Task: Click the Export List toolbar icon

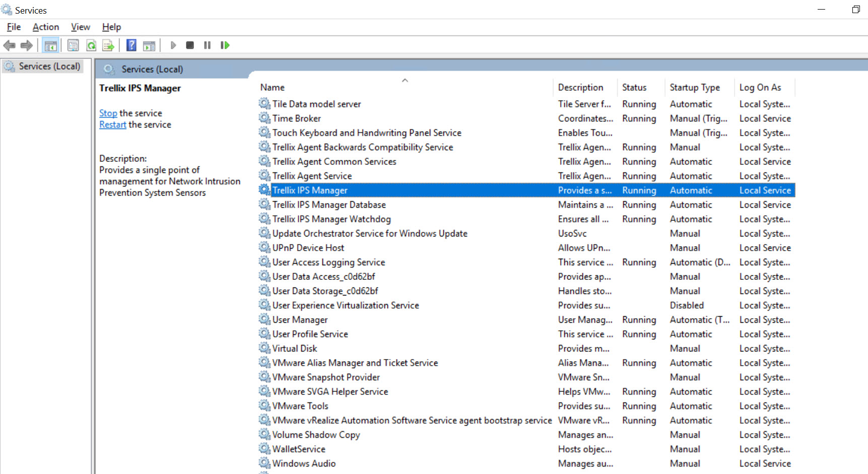Action: click(x=108, y=45)
